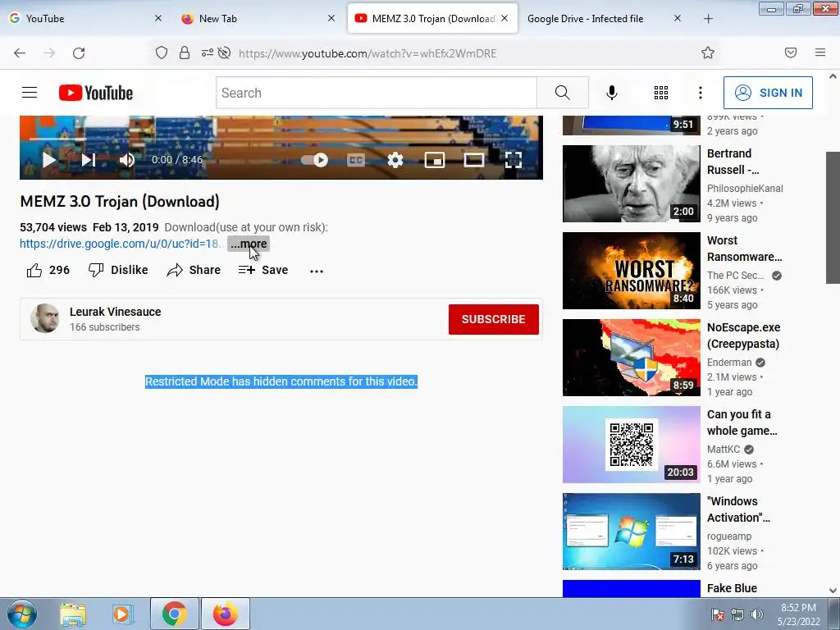Share this video
The height and width of the screenshot is (630, 840).
[x=194, y=270]
